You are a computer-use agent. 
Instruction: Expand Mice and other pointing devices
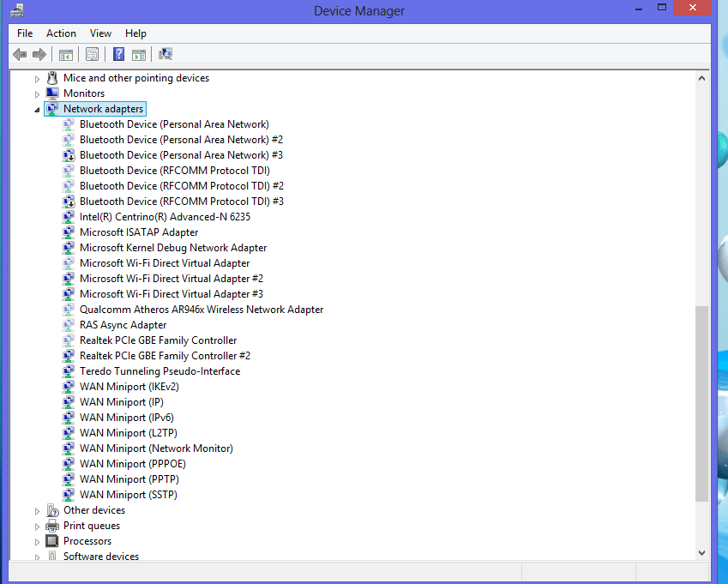[x=37, y=79]
